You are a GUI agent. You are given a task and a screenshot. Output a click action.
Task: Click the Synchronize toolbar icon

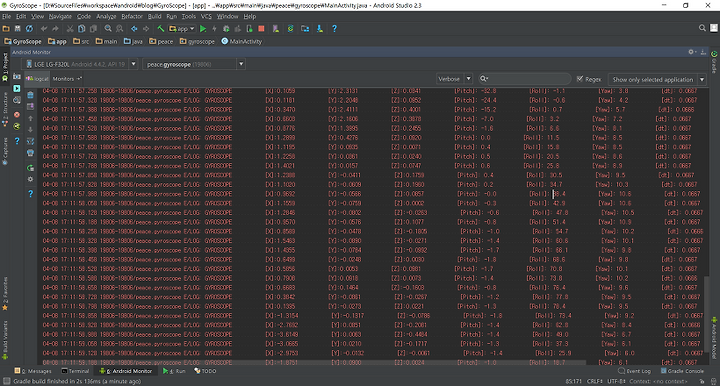click(x=29, y=28)
